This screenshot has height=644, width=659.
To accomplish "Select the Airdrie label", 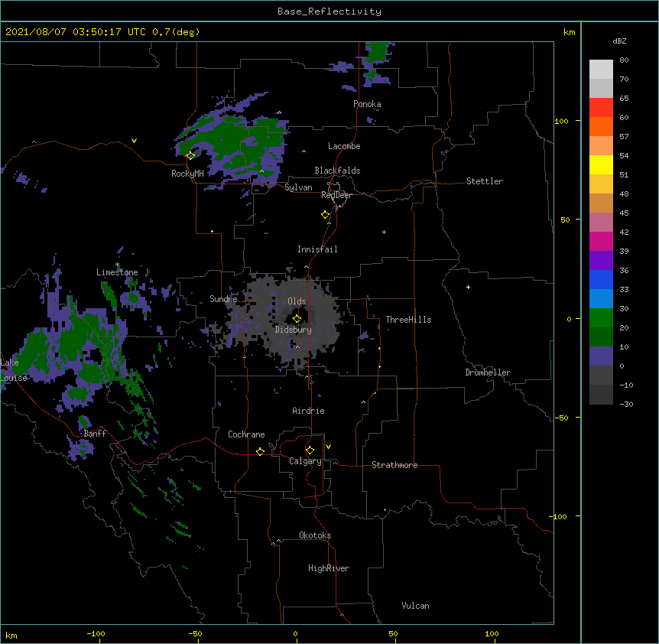I will point(308,411).
